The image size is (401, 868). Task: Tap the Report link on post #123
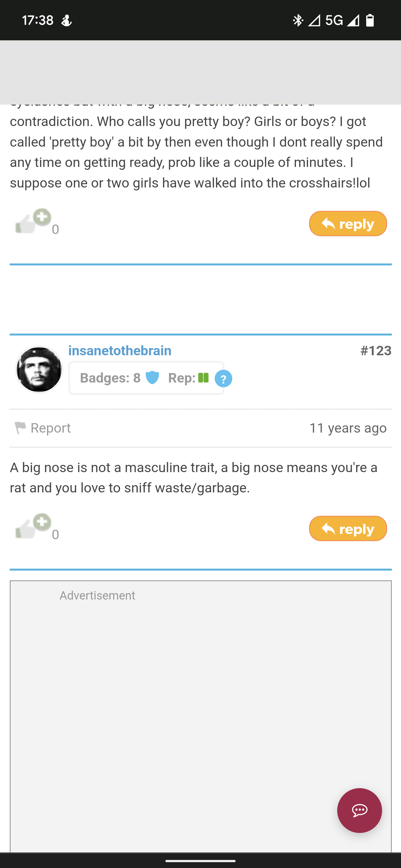coord(43,428)
